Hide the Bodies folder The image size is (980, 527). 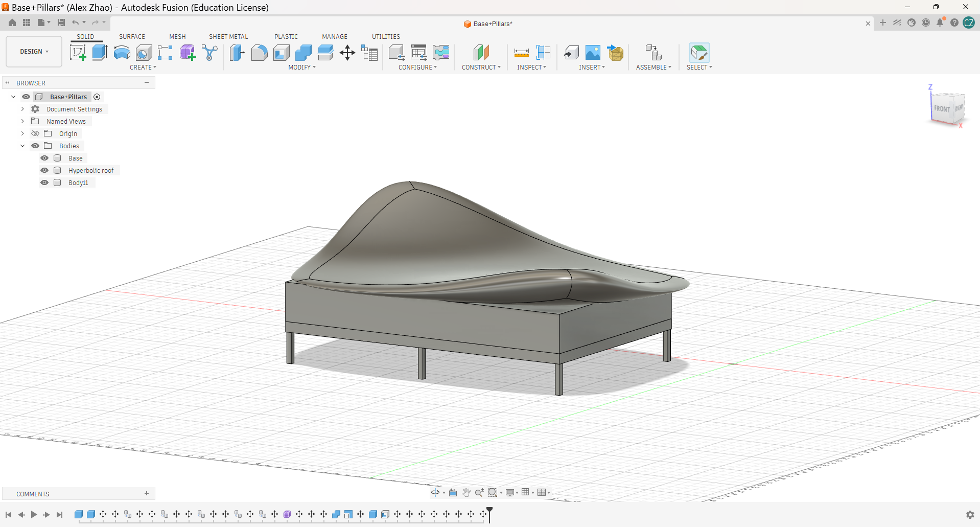35,146
